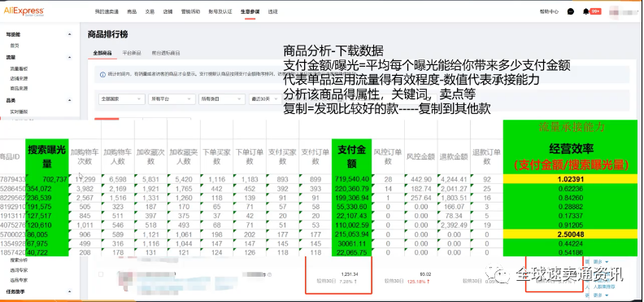Select the yellow cell 2.50048

(x=571, y=234)
